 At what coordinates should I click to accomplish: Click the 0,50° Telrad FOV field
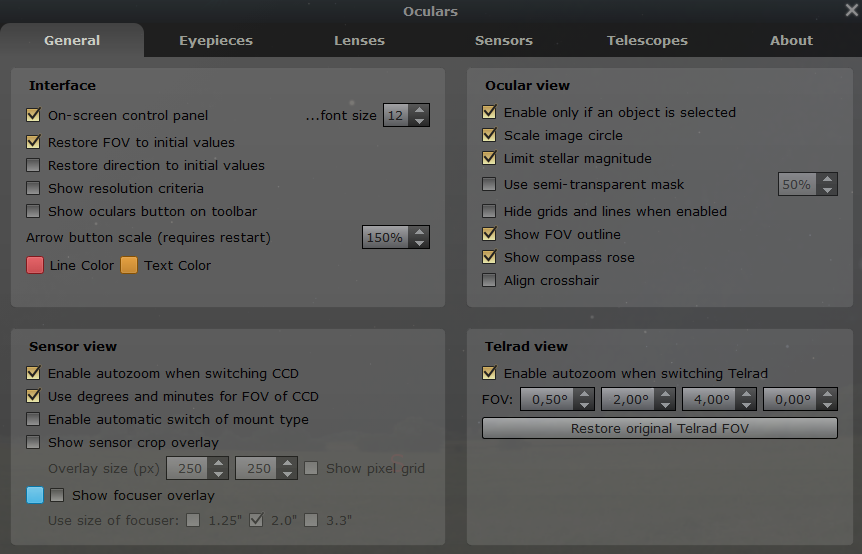[x=547, y=400]
